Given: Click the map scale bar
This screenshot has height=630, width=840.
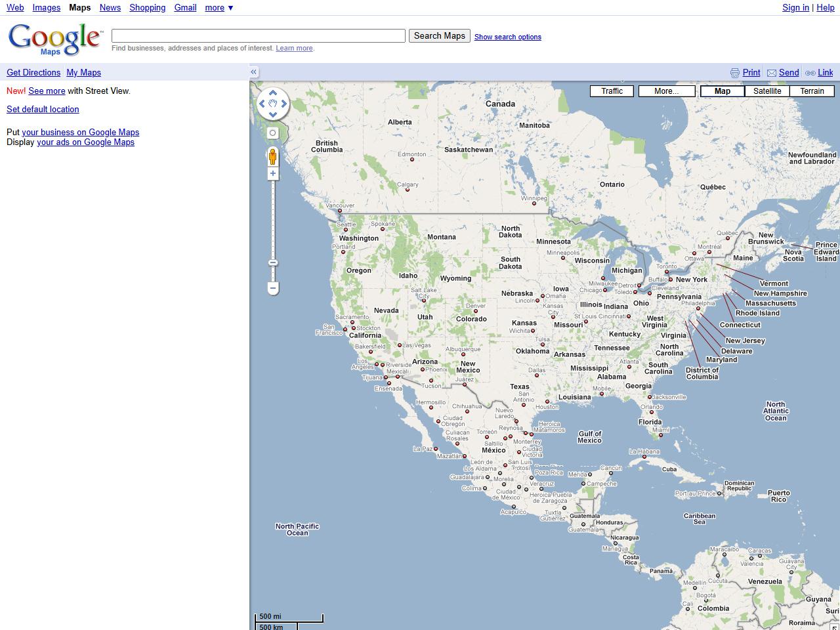Looking at the screenshot, I should 289,621.
